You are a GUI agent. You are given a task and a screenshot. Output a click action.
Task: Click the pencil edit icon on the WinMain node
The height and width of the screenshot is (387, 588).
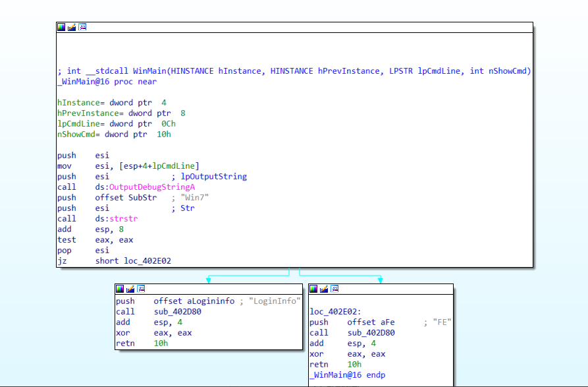71,27
